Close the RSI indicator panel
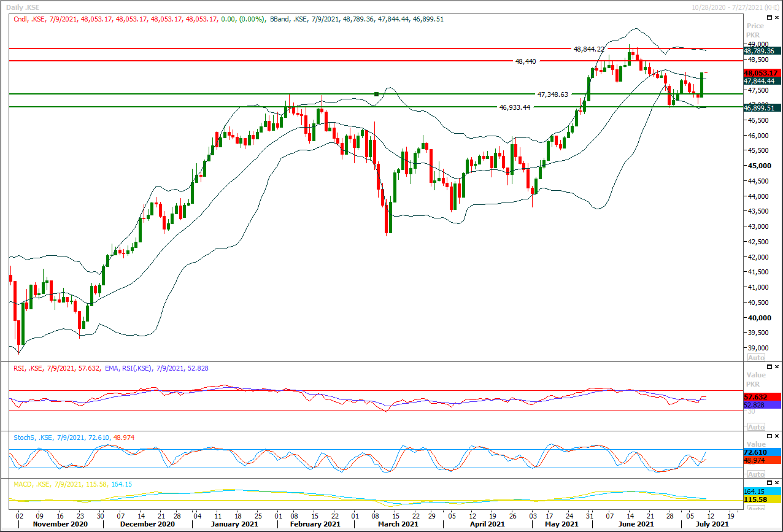 point(777,366)
